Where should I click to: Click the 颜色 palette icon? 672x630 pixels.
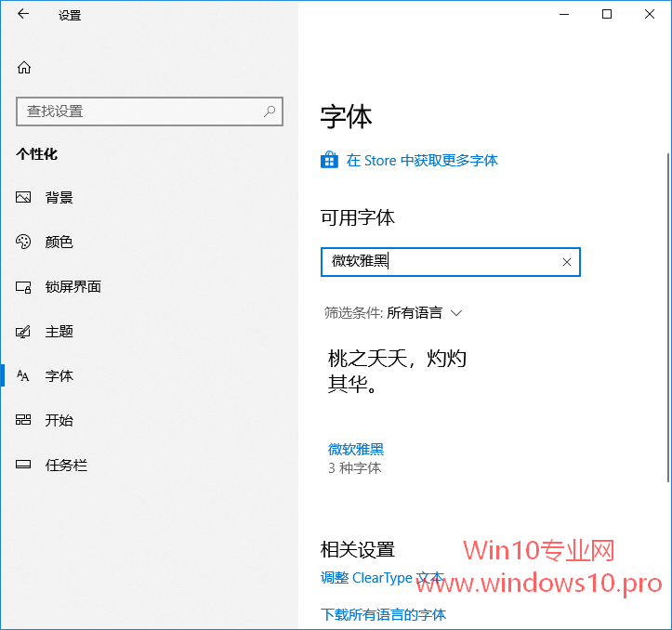pyautogui.click(x=23, y=242)
